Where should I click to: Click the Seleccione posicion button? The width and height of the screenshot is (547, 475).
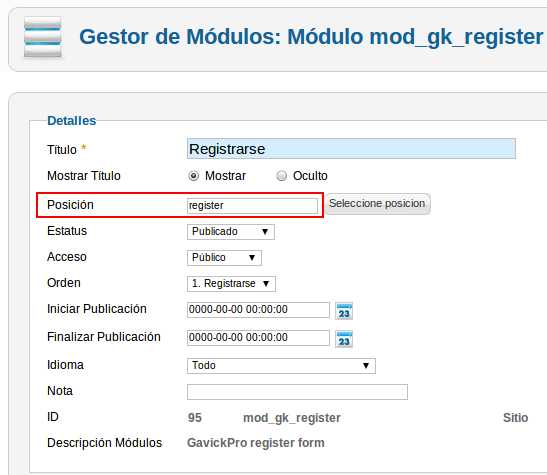click(x=377, y=204)
